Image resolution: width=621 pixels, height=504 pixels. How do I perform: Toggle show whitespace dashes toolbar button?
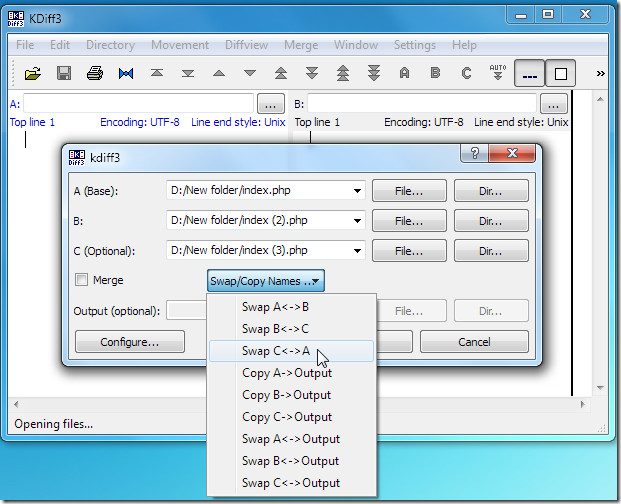point(530,73)
